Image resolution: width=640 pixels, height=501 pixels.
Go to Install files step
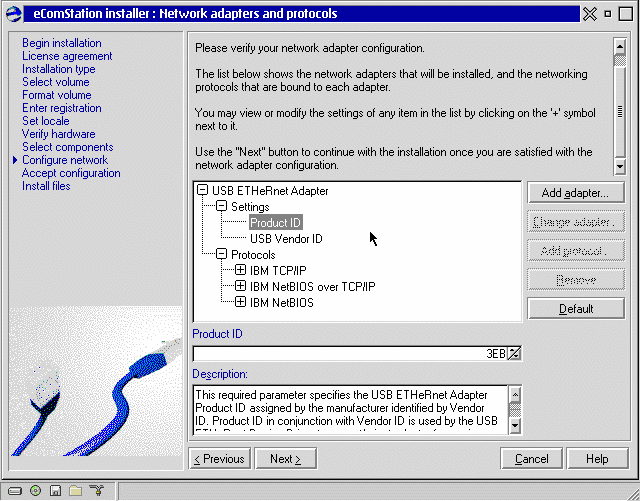click(46, 186)
